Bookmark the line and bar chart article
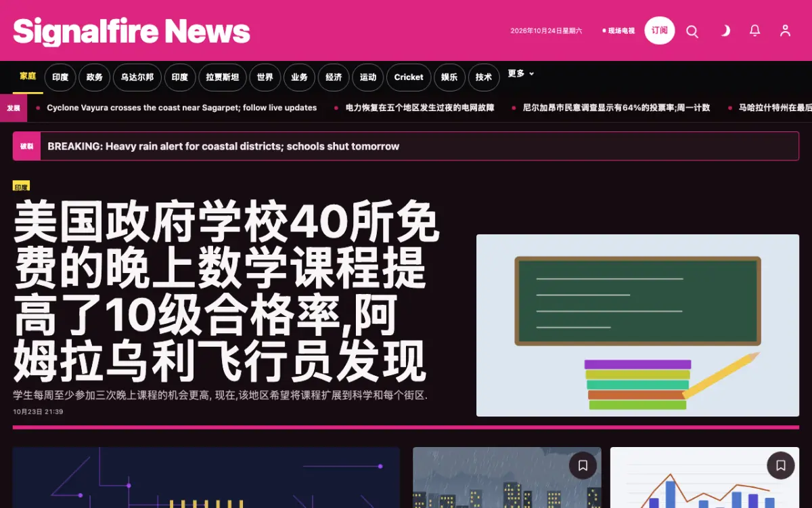This screenshot has height=508, width=812. tap(780, 465)
